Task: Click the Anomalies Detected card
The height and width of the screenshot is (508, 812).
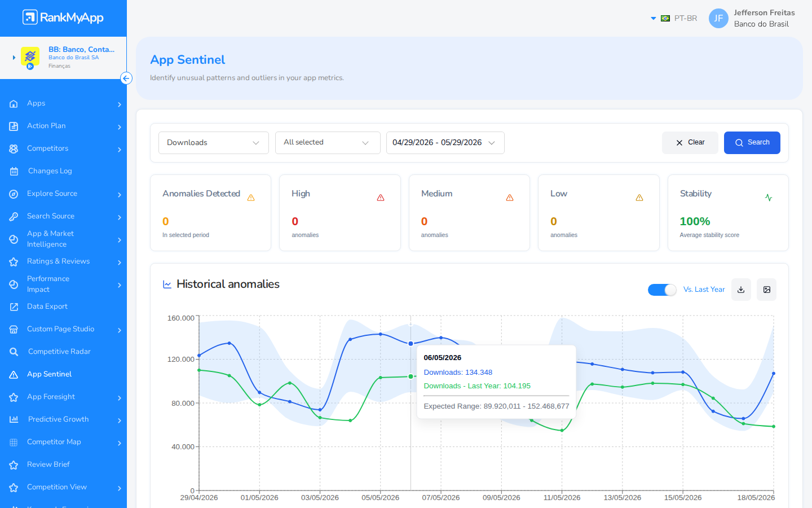Action: pyautogui.click(x=210, y=213)
